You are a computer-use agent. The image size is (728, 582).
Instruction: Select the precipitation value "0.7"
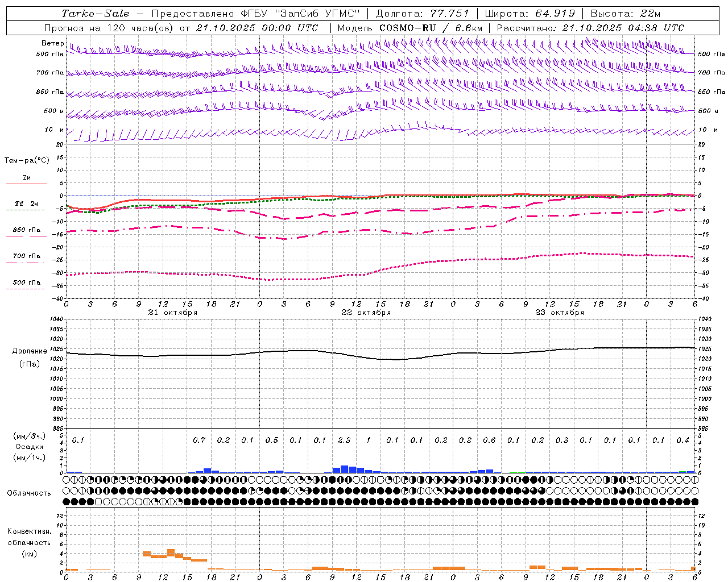(199, 440)
